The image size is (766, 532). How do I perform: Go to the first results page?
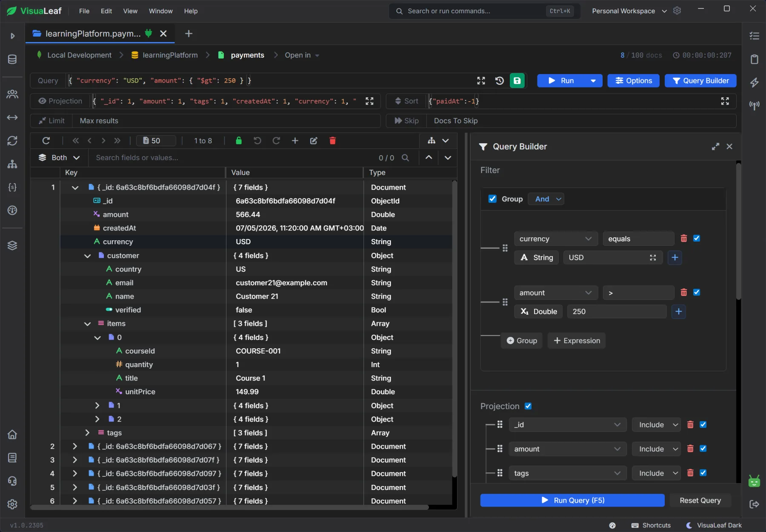(x=76, y=141)
